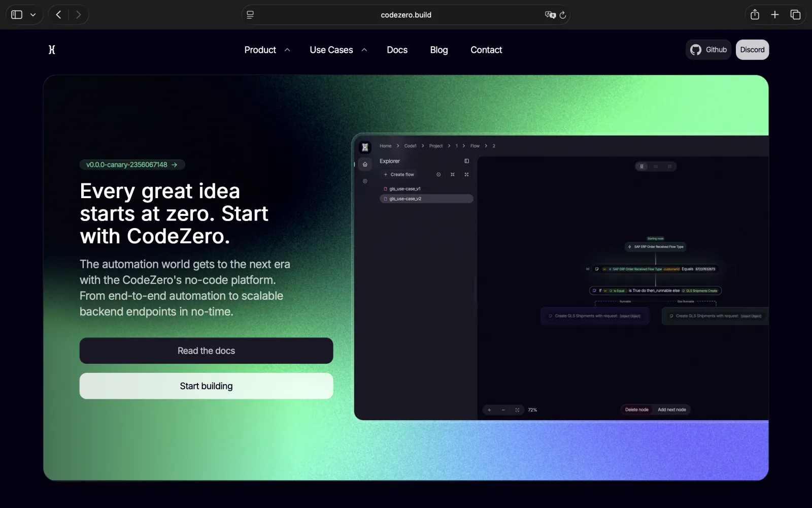Viewport: 812px width, 508px height.
Task: Select the SAP ERP Order Received Flow Type start node
Action: [x=656, y=247]
